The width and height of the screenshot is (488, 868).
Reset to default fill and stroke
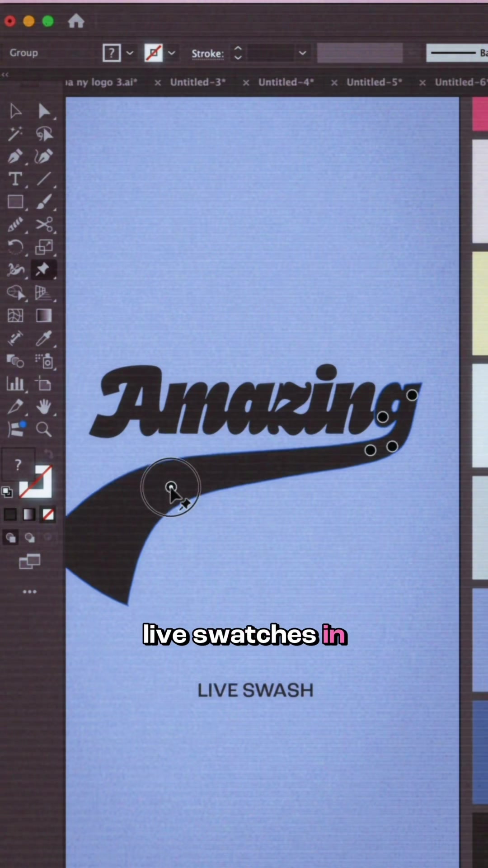coord(7,492)
